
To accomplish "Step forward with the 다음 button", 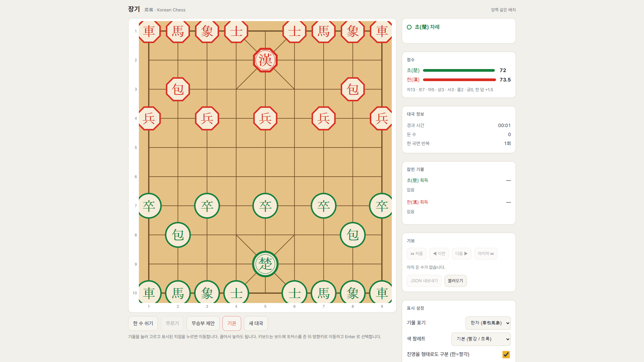I will [x=462, y=253].
